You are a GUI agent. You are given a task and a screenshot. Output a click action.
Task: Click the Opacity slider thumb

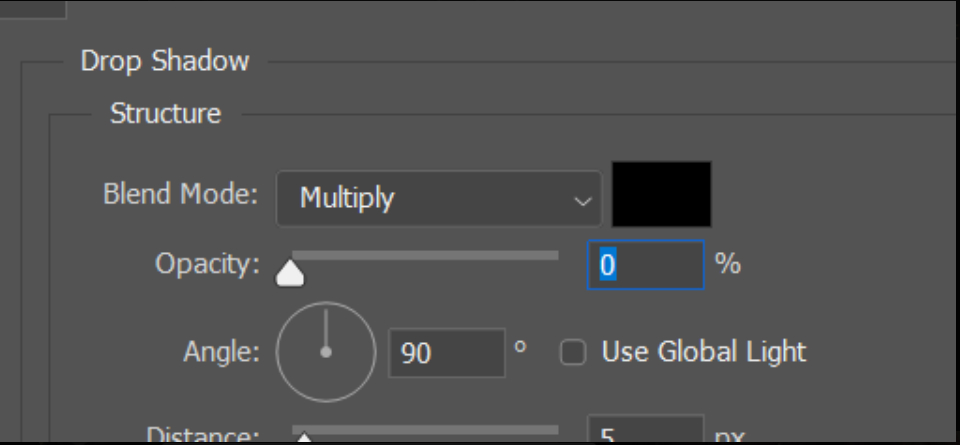pos(290,272)
